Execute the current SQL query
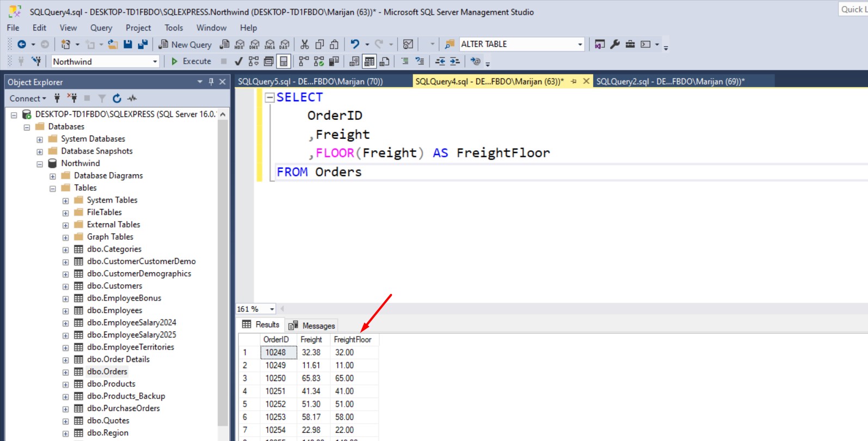This screenshot has width=868, height=441. click(x=191, y=62)
